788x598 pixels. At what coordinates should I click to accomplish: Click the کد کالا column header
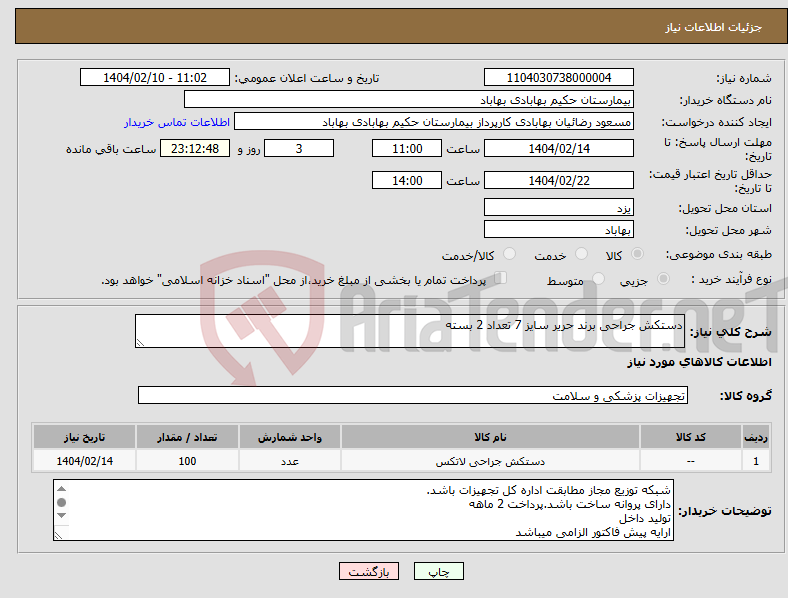pyautogui.click(x=691, y=437)
